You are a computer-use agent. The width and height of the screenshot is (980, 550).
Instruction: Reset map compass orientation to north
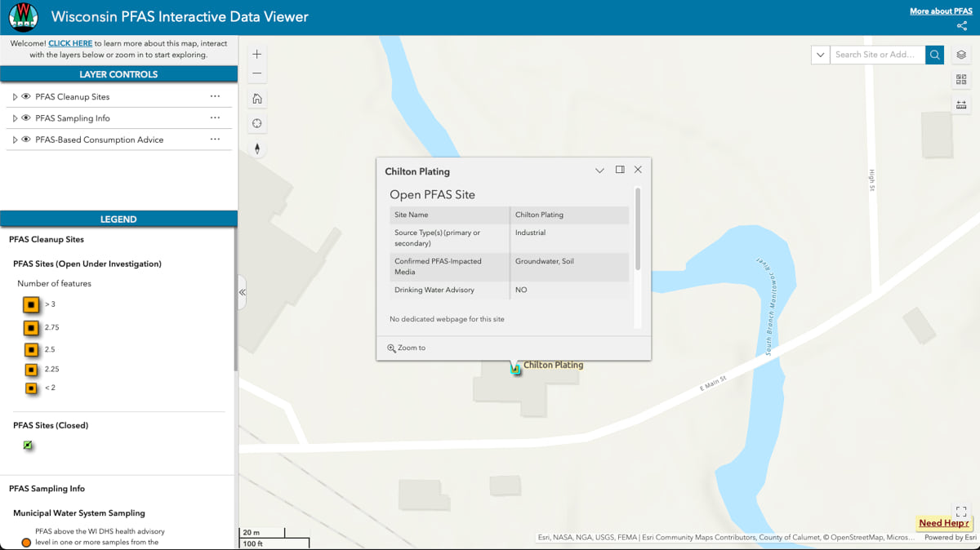(x=257, y=149)
